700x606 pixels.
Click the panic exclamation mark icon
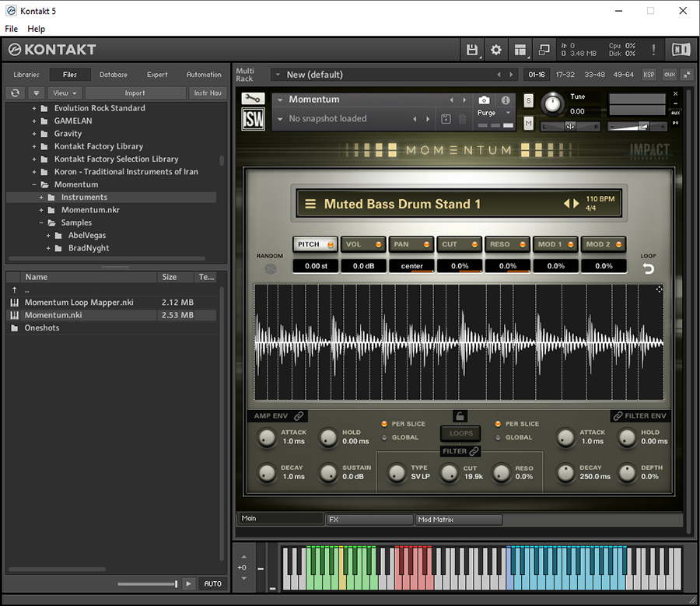(x=653, y=50)
